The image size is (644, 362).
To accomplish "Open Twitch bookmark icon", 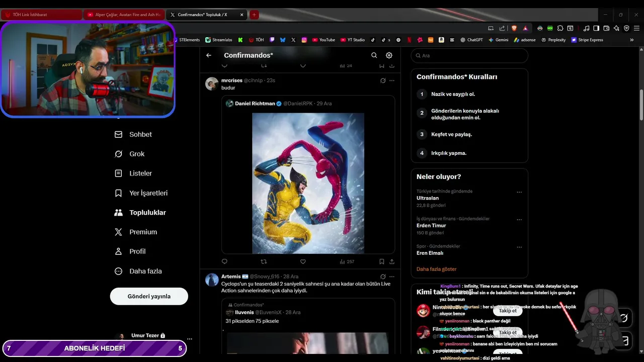I will (272, 40).
